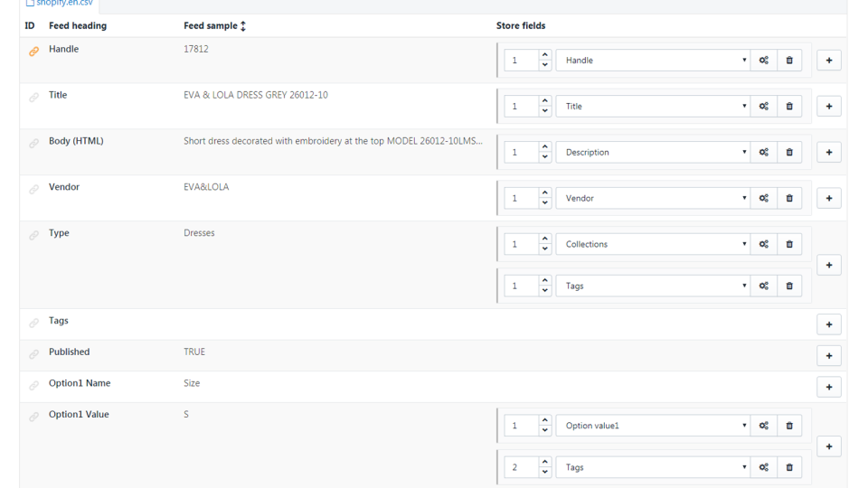Viewport: 868px width, 488px height.
Task: Increase the Handle field order number
Action: pyautogui.click(x=544, y=55)
